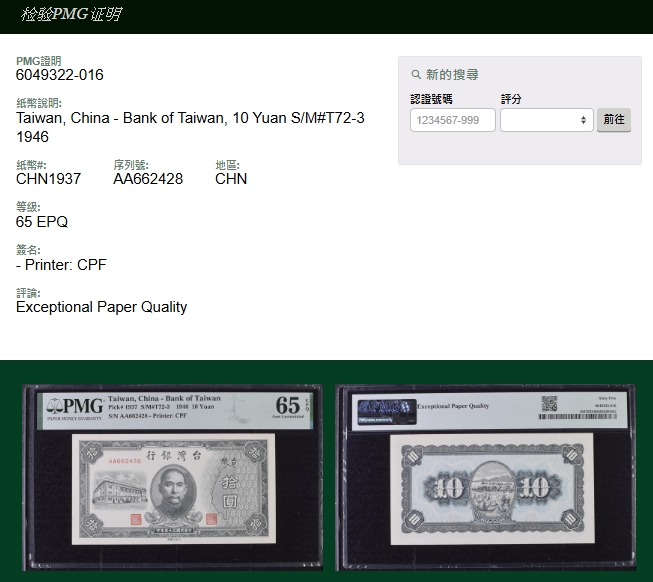This screenshot has height=582, width=653.
Task: Select the certificate number 6049322-016
Action: point(60,75)
